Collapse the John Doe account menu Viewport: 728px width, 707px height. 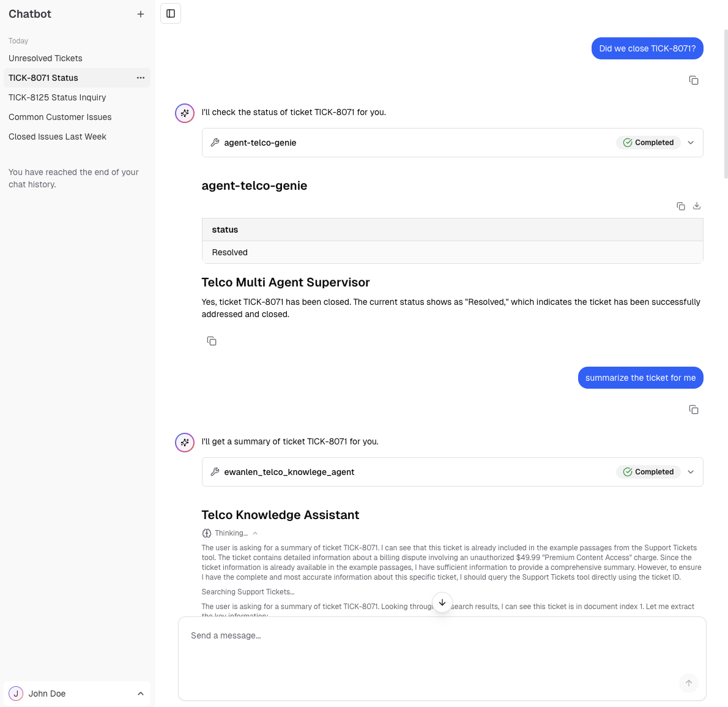[139, 694]
